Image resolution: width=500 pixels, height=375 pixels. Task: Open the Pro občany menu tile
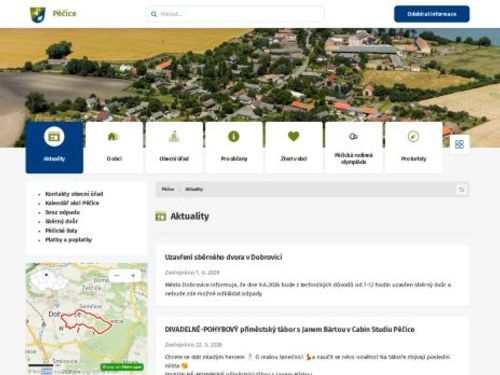[x=234, y=147]
